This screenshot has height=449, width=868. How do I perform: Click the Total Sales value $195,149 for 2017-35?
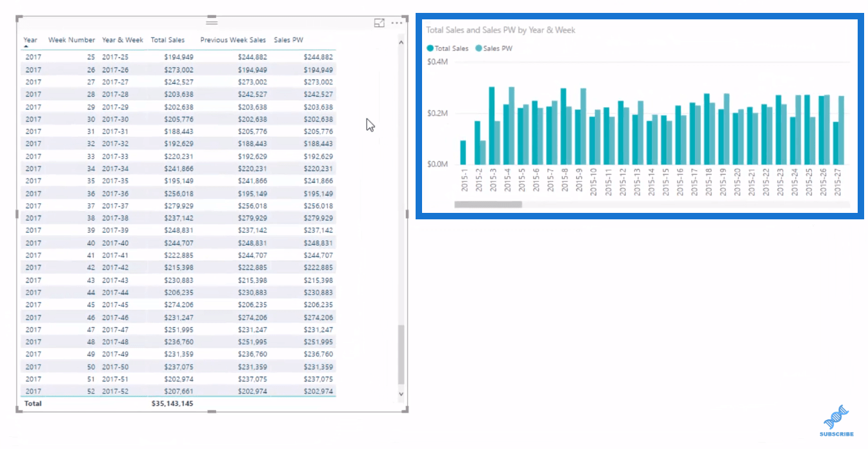179,181
